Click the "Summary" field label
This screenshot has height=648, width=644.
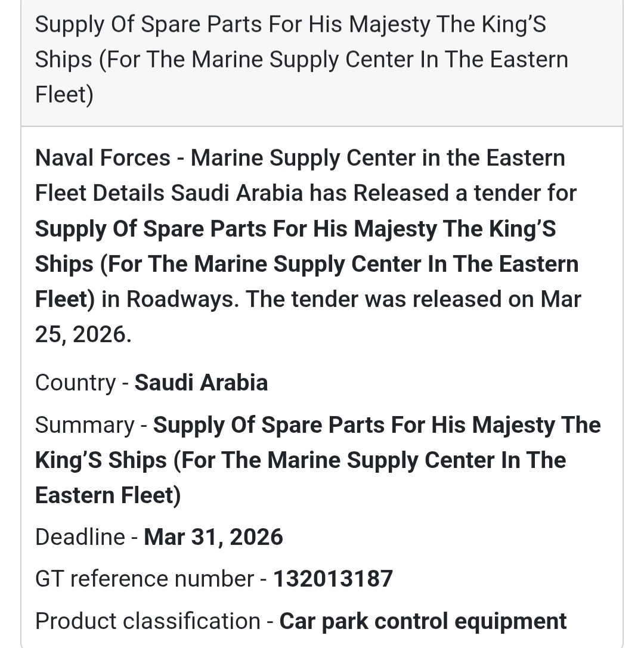pyautogui.click(x=85, y=425)
